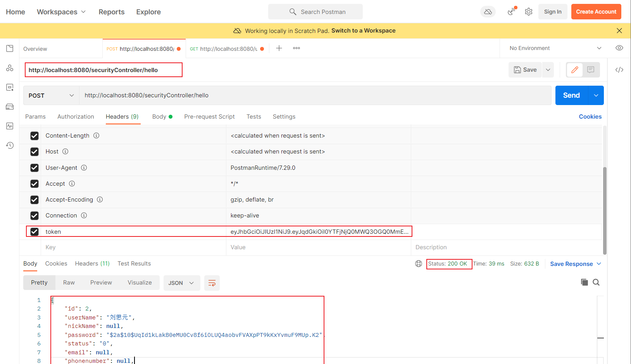Open the Environments sidebar icon
This screenshot has height=364, width=631.
pos(10,87)
